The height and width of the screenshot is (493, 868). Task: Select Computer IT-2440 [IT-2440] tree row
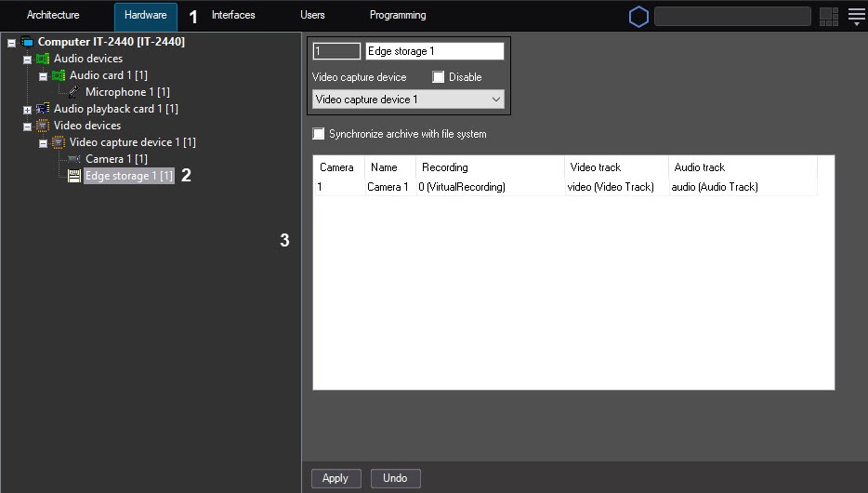(111, 42)
